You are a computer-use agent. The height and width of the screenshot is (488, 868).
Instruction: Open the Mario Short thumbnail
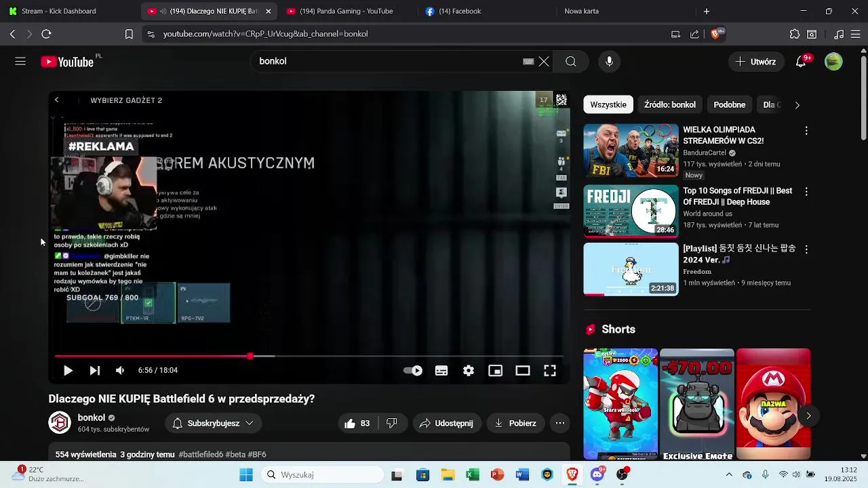point(774,405)
